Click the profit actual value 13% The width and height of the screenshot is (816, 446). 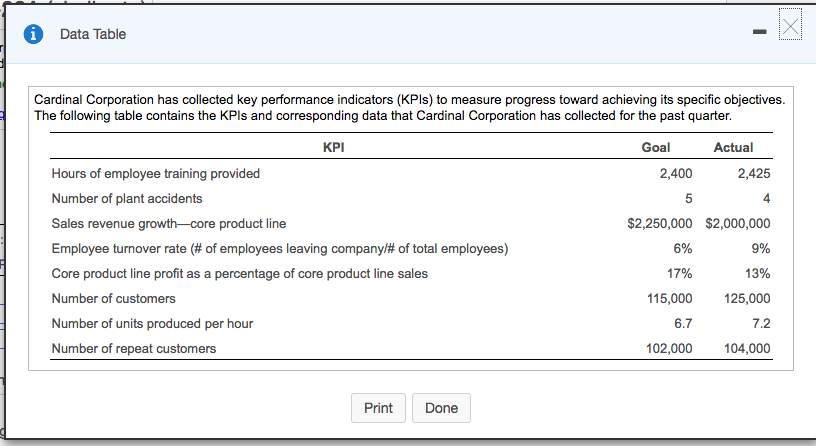point(758,273)
